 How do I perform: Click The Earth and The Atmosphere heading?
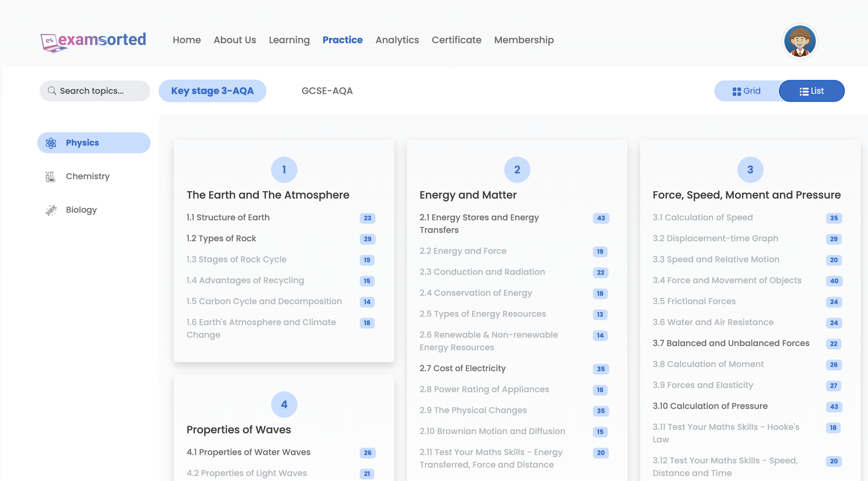click(x=268, y=195)
